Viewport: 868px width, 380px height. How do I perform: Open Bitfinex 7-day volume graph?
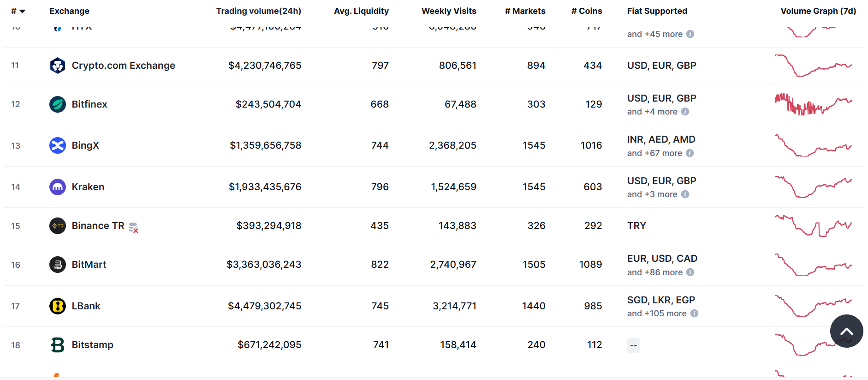[813, 104]
